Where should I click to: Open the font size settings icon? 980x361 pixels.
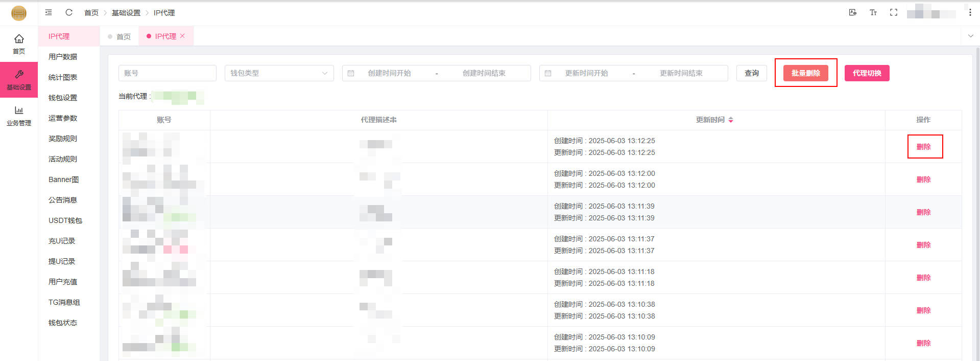(x=873, y=12)
